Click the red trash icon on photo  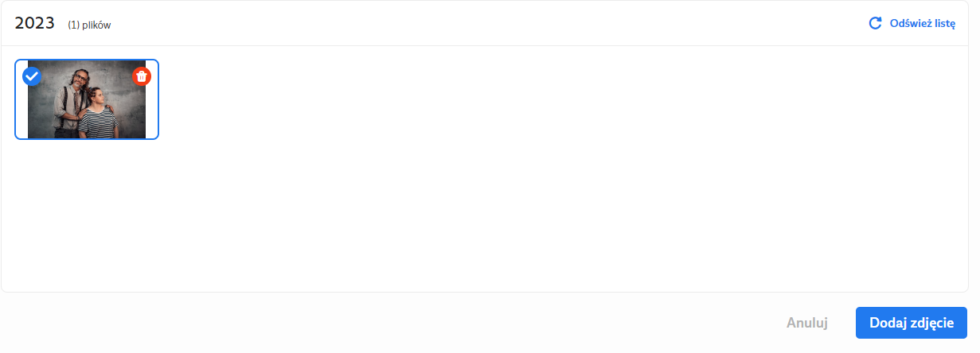142,76
